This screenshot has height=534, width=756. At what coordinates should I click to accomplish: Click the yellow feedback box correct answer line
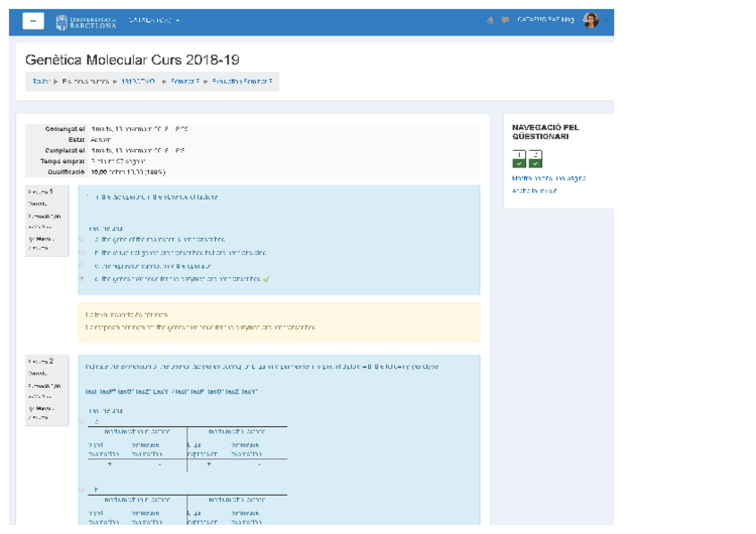coord(201,327)
